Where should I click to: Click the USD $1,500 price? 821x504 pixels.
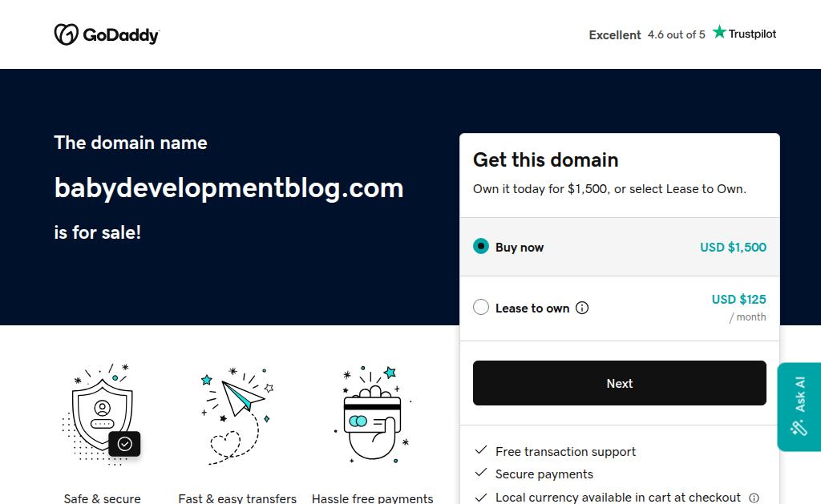(x=733, y=247)
